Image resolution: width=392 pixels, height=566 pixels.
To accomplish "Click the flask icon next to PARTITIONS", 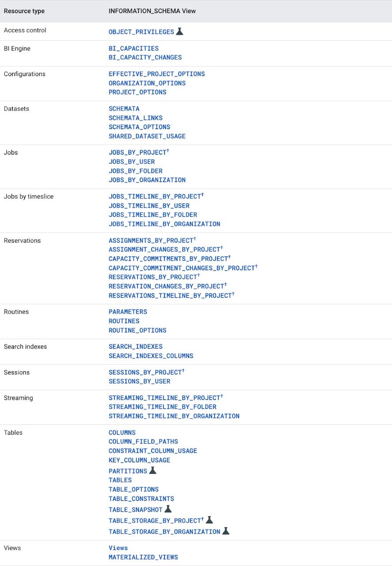I will coord(152,470).
